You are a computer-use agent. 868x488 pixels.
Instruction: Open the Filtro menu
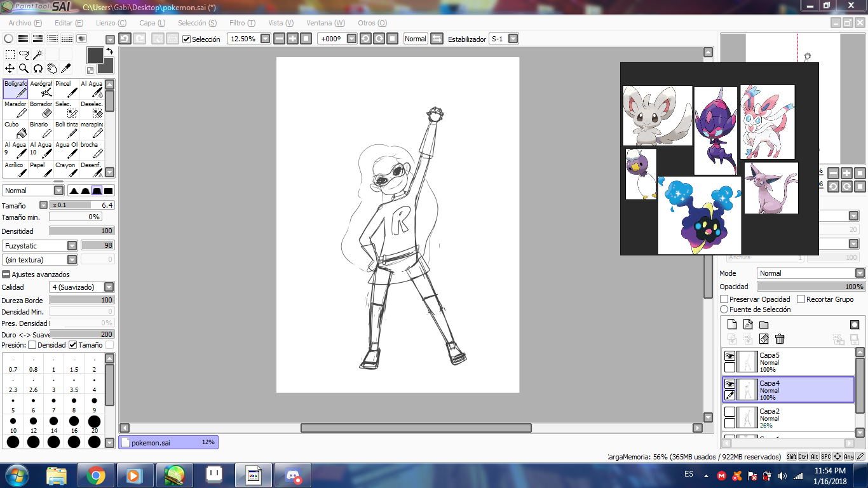[241, 23]
